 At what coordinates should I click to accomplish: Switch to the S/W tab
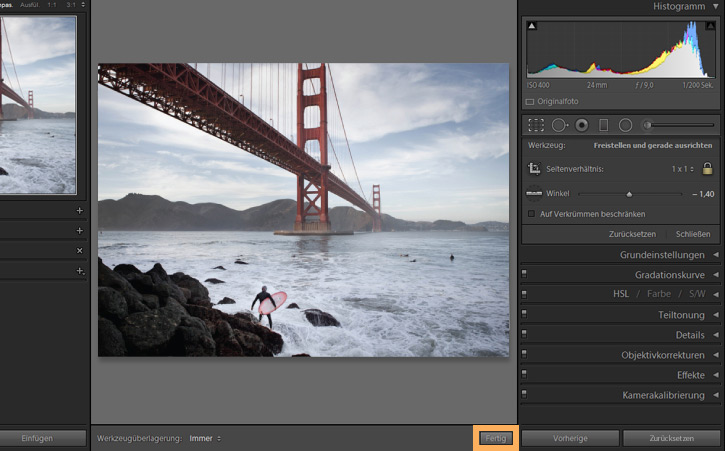tap(697, 294)
